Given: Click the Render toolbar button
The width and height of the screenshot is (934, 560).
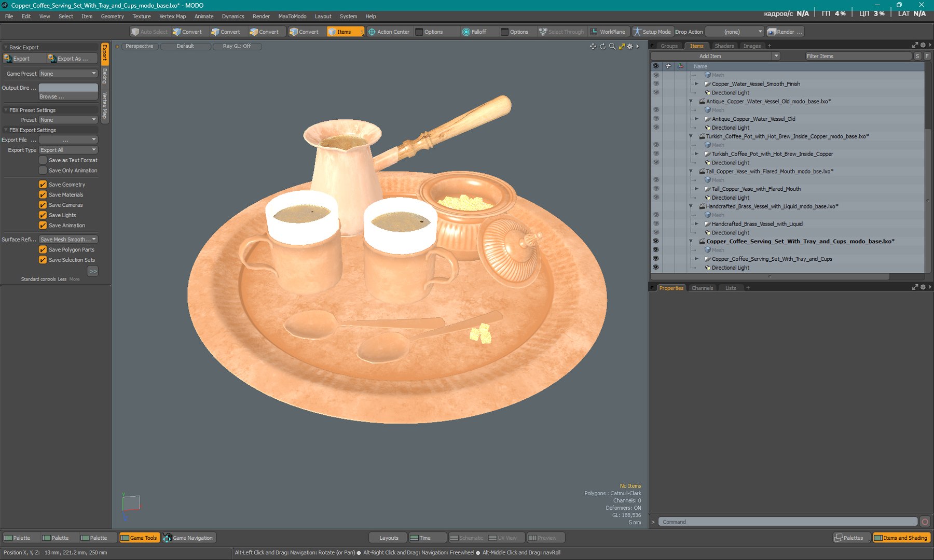Looking at the screenshot, I should coord(785,32).
